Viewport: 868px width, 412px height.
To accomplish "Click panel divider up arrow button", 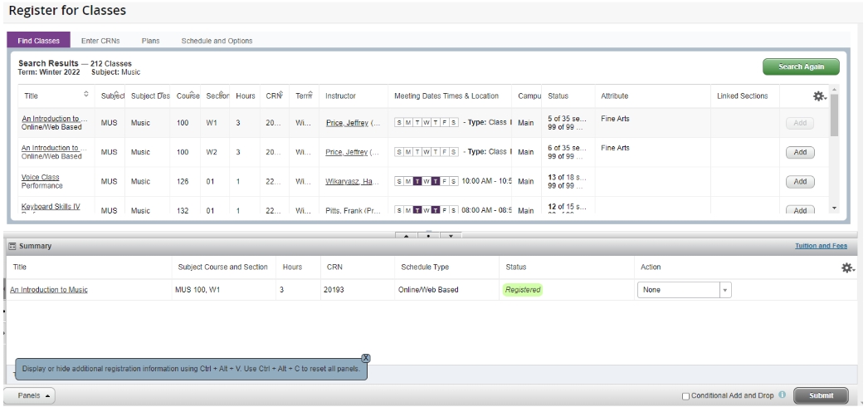I will pyautogui.click(x=407, y=235).
